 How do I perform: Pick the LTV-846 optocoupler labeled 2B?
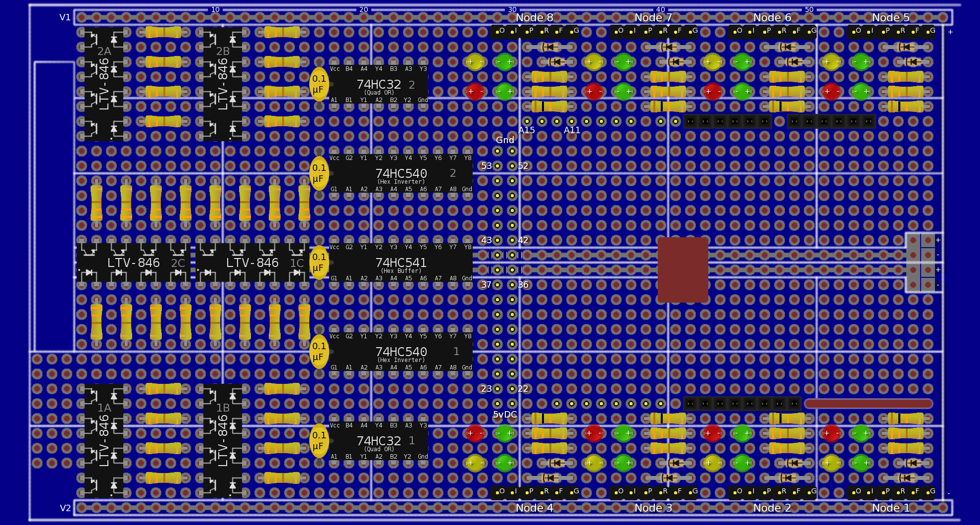[223, 84]
